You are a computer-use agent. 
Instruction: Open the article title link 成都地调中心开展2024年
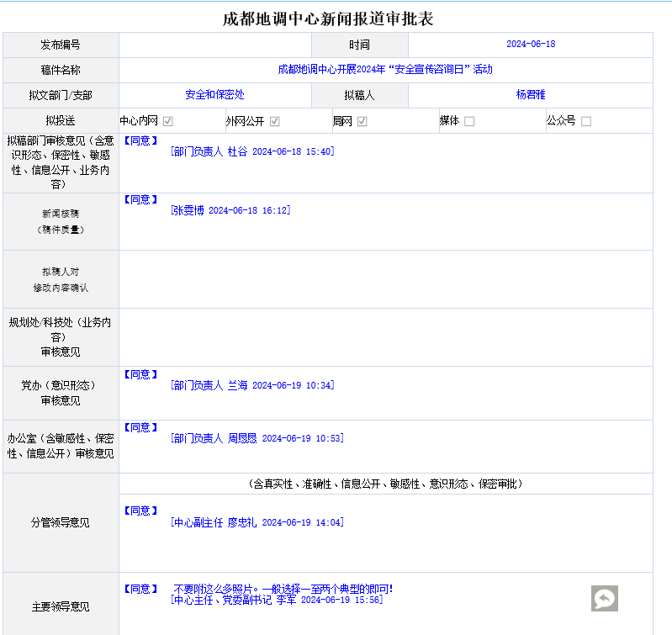(x=385, y=70)
